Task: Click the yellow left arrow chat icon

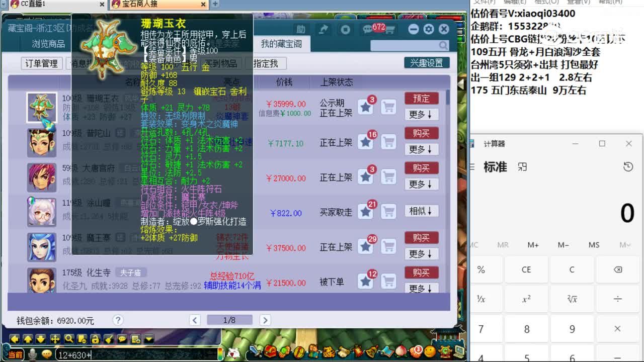Action: (15, 339)
